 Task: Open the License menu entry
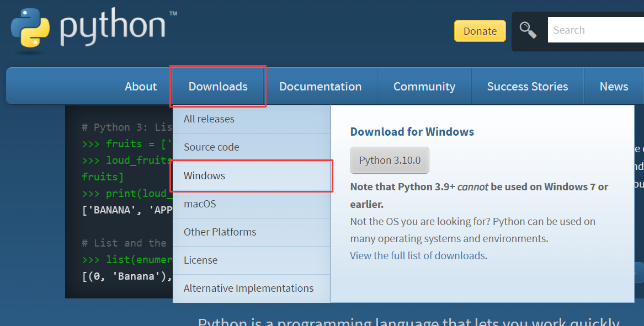(x=200, y=260)
